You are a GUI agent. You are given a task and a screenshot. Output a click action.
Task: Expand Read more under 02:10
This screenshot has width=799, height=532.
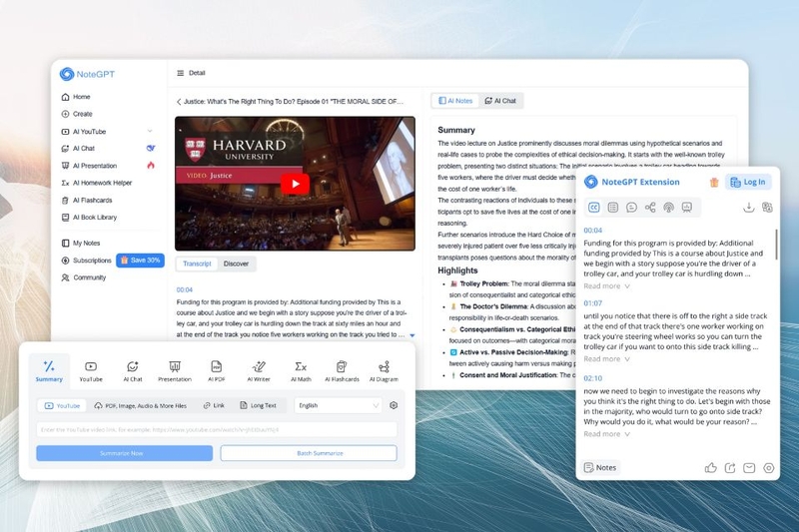coord(607,434)
